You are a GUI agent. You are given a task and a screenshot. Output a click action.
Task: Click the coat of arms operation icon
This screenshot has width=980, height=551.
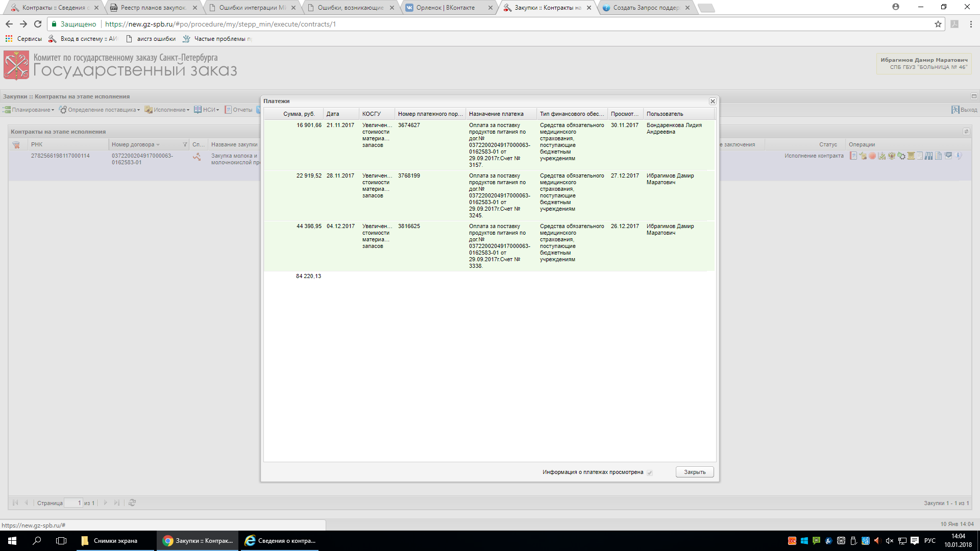pyautogui.click(x=892, y=156)
